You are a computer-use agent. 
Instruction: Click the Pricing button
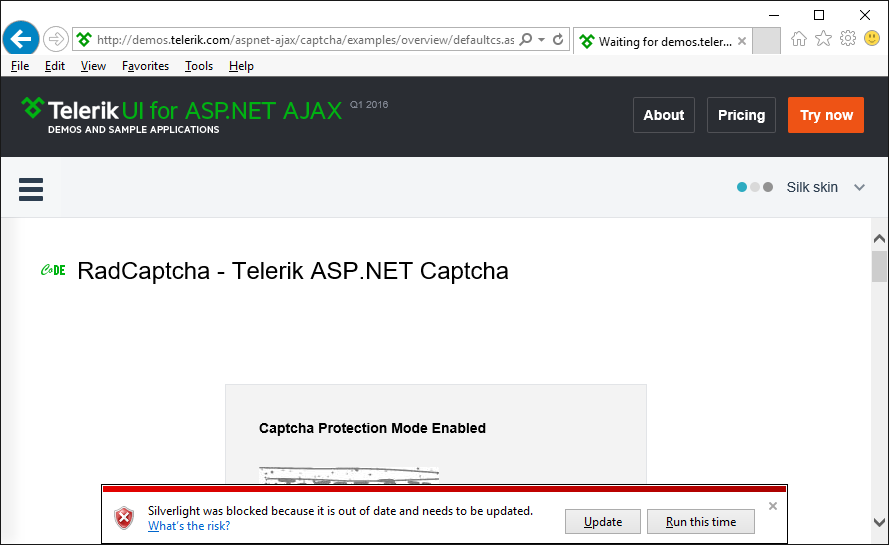pyautogui.click(x=741, y=115)
